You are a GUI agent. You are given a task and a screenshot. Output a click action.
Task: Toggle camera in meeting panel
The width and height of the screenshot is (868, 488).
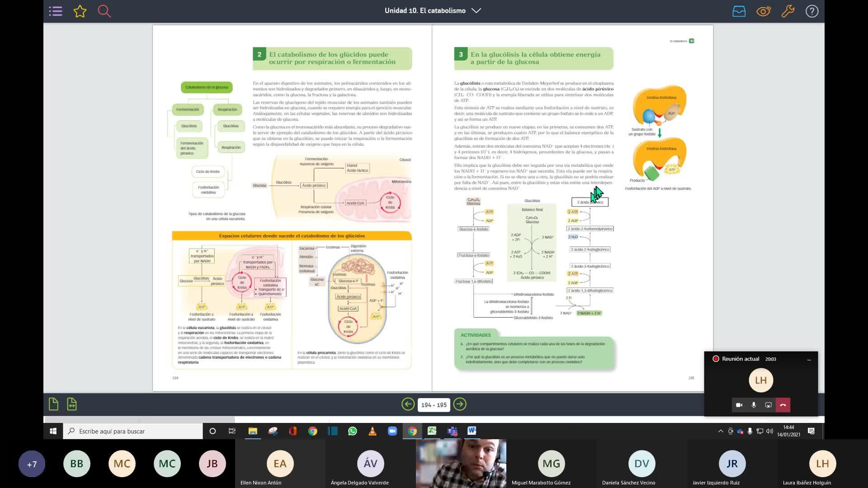[739, 405]
